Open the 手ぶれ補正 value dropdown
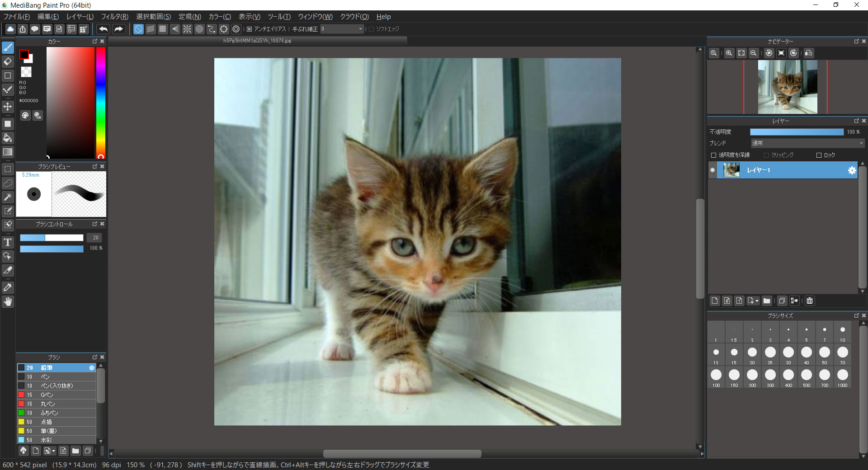The height and width of the screenshot is (470, 868). tap(342, 29)
